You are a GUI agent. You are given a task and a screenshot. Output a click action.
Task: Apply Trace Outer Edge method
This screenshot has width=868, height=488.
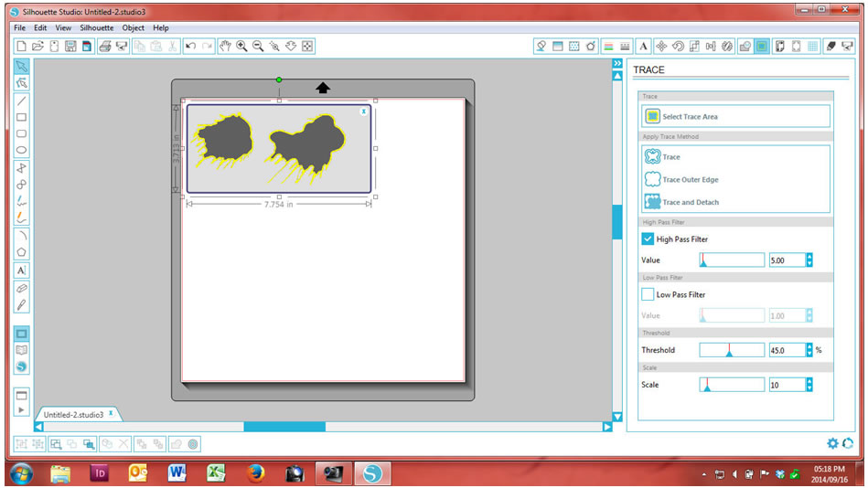681,179
